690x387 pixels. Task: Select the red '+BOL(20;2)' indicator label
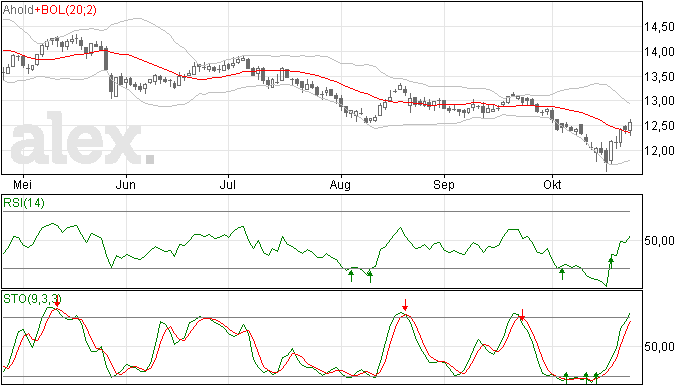pyautogui.click(x=66, y=10)
